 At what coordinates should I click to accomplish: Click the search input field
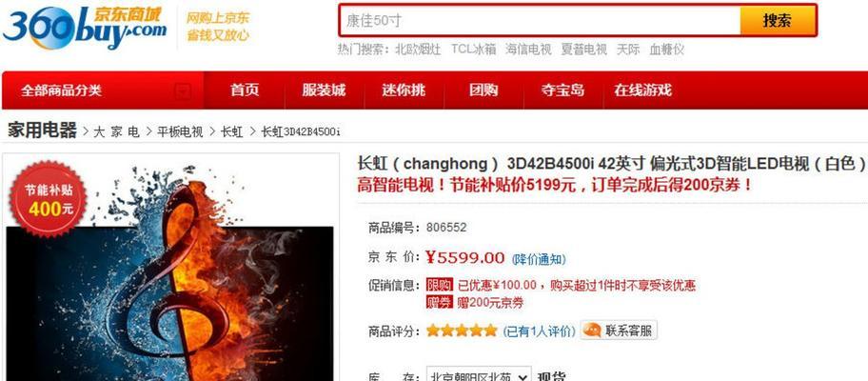coord(540,21)
